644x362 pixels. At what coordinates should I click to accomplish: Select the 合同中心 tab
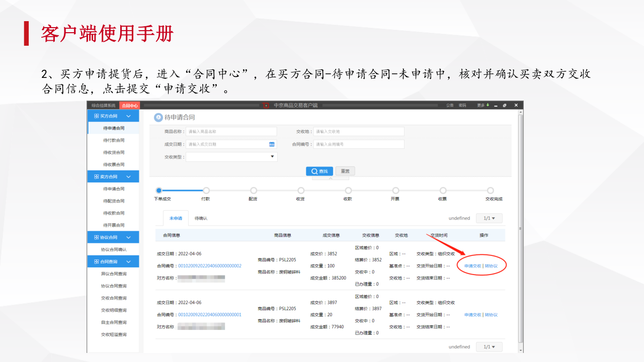(x=130, y=106)
